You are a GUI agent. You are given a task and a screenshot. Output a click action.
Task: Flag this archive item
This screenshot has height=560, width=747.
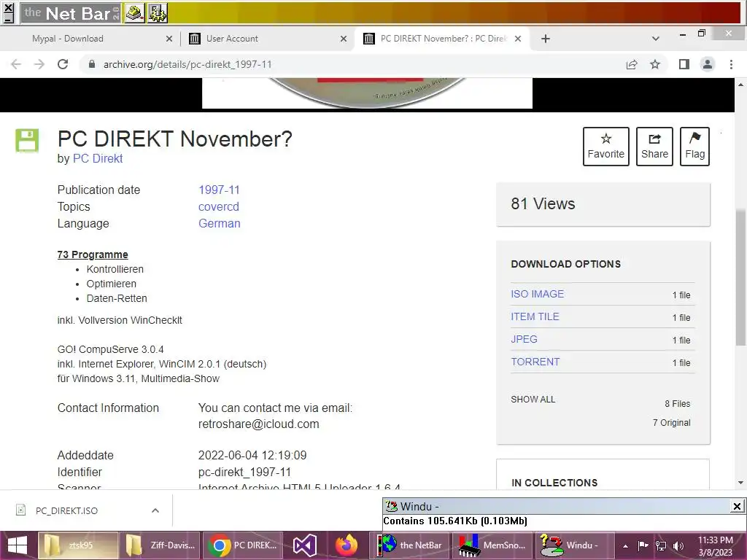pos(694,146)
